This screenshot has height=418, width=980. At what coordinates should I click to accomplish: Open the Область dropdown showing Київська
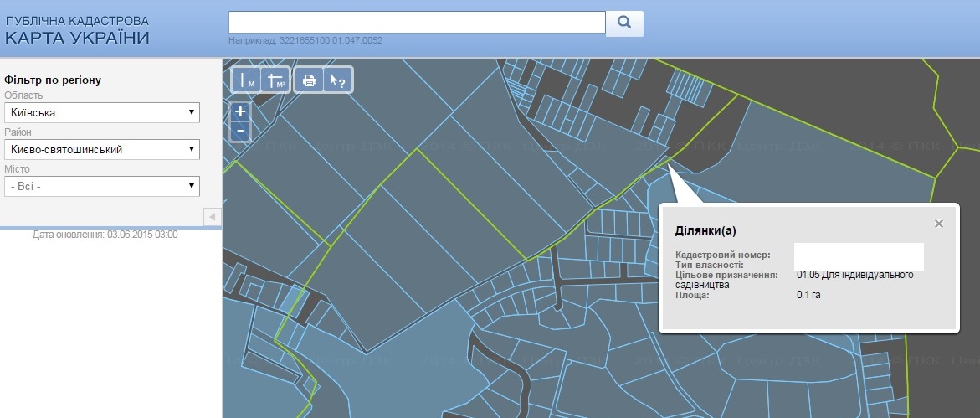(x=102, y=112)
